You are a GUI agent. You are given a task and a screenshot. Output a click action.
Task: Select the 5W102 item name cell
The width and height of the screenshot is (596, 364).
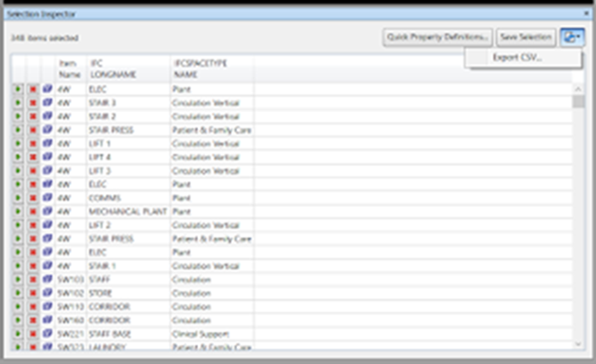click(71, 293)
